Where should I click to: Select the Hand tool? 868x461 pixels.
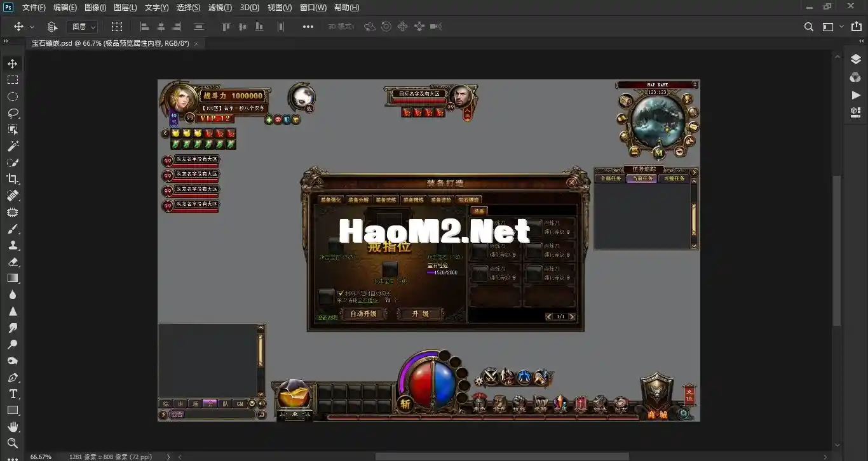coord(13,427)
